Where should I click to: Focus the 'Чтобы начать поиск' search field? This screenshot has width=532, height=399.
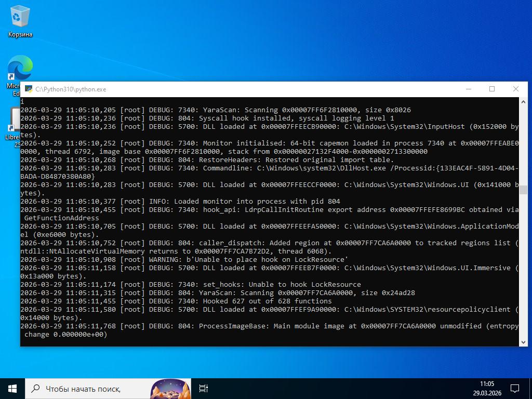(x=88, y=388)
